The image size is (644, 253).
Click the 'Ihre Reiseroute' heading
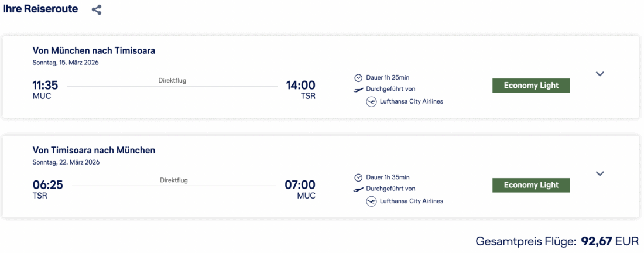coord(40,9)
